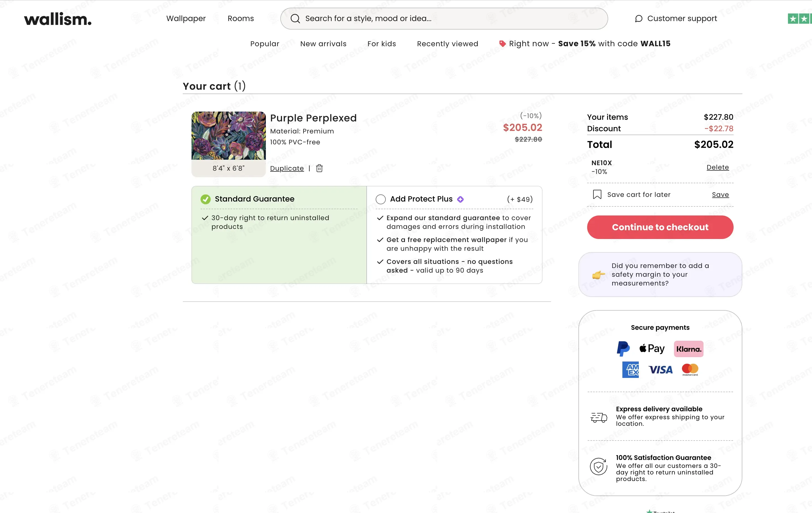Click the purple plus badge next to Protect Plus
Viewport: 812px width, 513px height.
coord(460,199)
